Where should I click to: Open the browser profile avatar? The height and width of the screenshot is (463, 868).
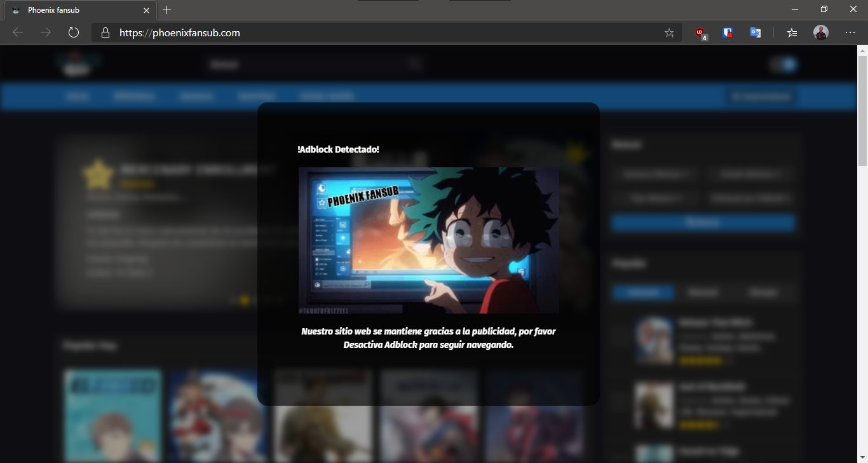[821, 33]
